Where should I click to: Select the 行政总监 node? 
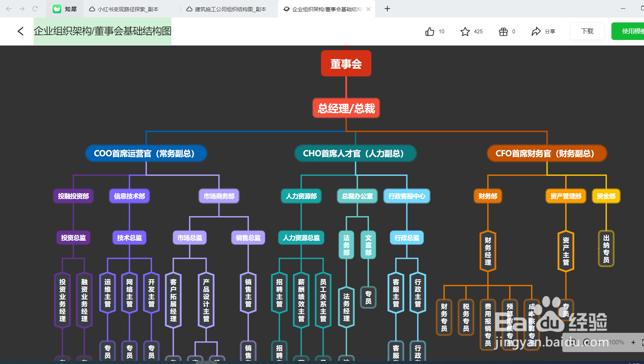click(407, 238)
